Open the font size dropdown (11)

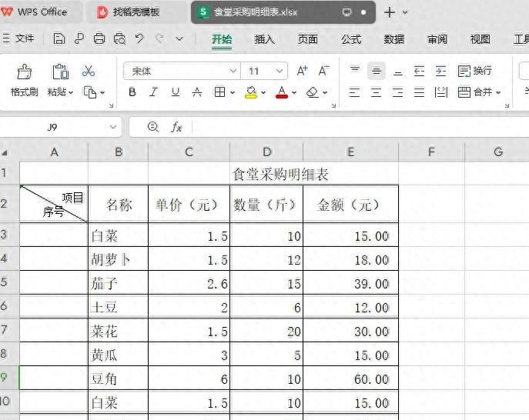(280, 71)
